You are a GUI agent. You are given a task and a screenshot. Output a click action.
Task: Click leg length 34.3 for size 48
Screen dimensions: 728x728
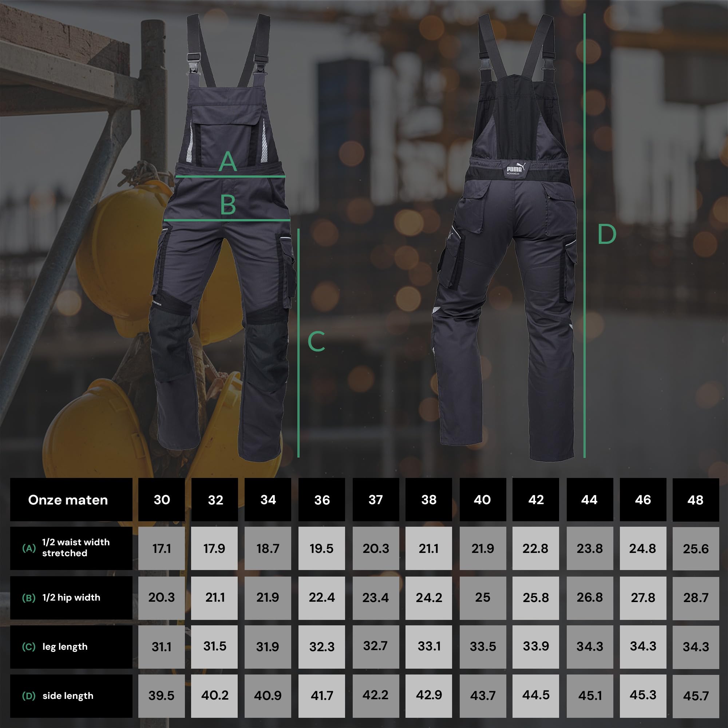click(696, 647)
